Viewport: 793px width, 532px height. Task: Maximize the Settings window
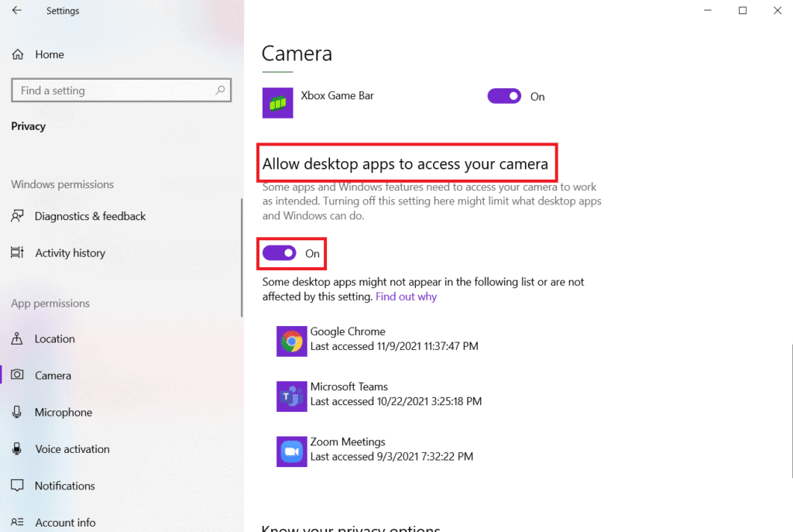pos(743,11)
